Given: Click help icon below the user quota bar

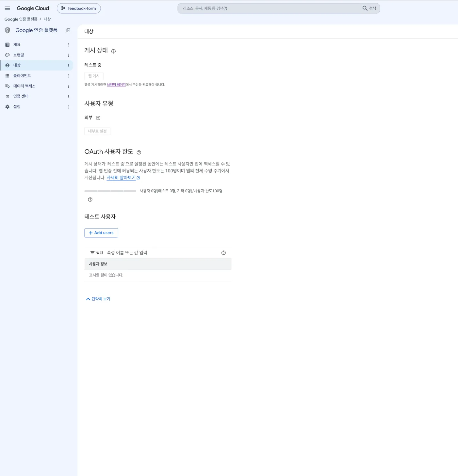Looking at the screenshot, I should click(90, 199).
